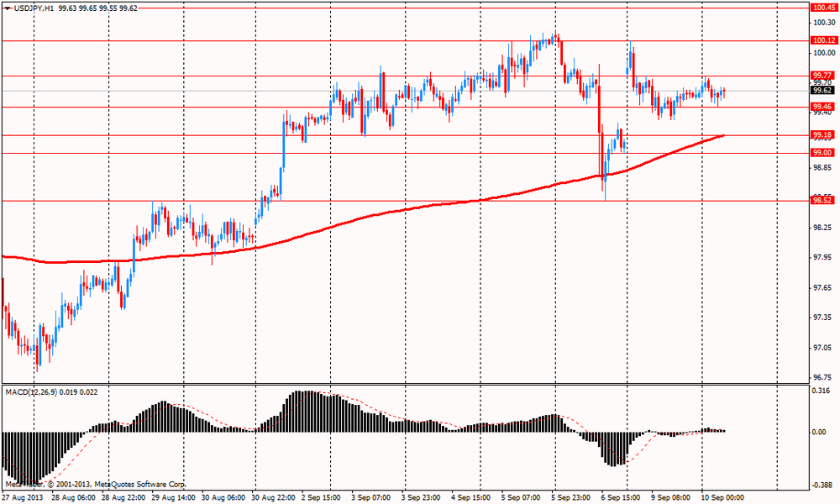Click the 99.18 red price tag

(822, 134)
